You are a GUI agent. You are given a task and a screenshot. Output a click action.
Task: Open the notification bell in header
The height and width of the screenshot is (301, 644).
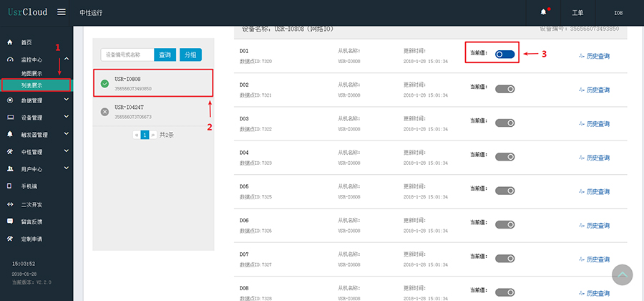coord(543,12)
